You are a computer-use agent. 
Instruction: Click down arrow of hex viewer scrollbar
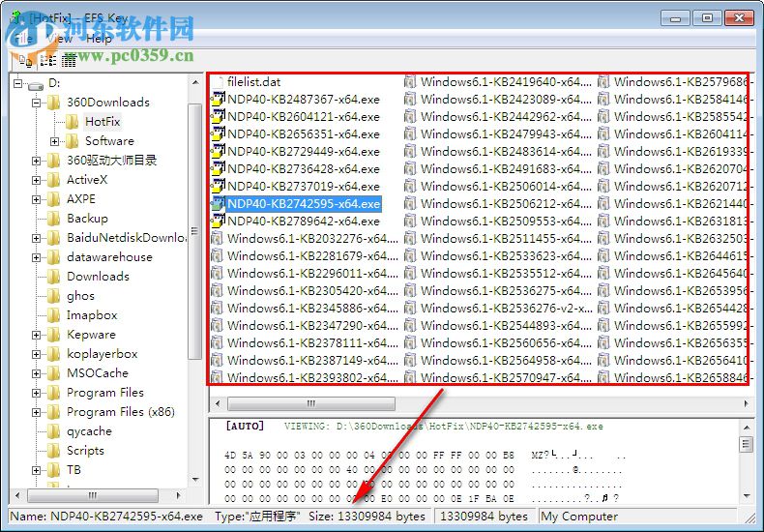click(746, 496)
